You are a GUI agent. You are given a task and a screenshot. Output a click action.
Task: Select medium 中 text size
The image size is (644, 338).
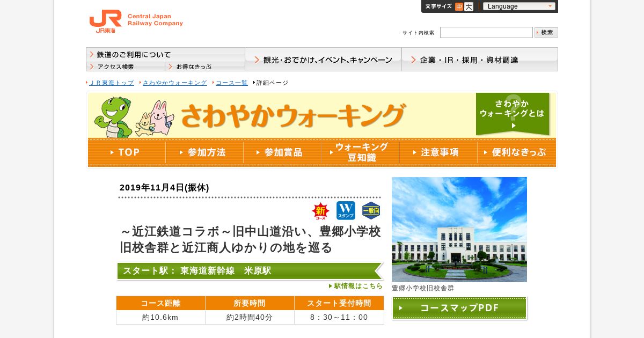[459, 6]
